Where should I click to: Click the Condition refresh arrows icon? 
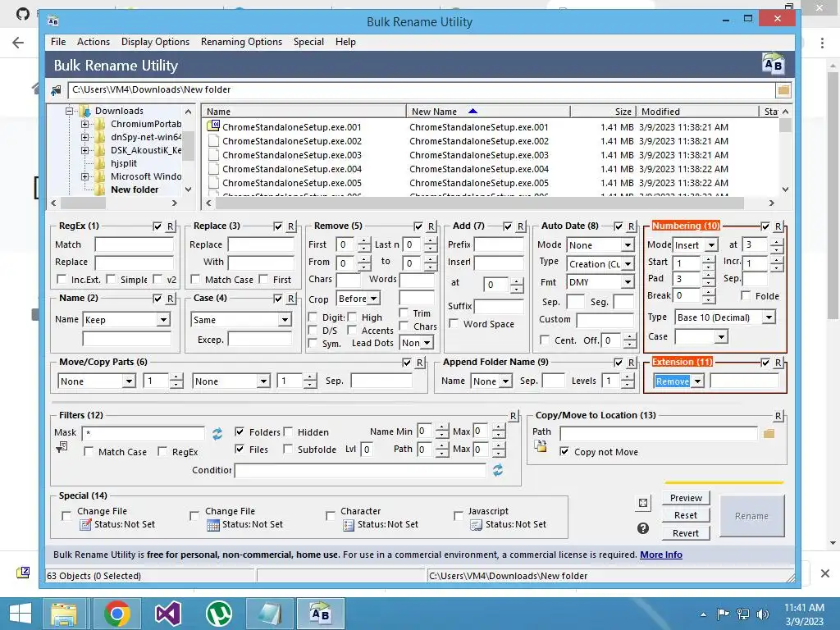coord(498,470)
